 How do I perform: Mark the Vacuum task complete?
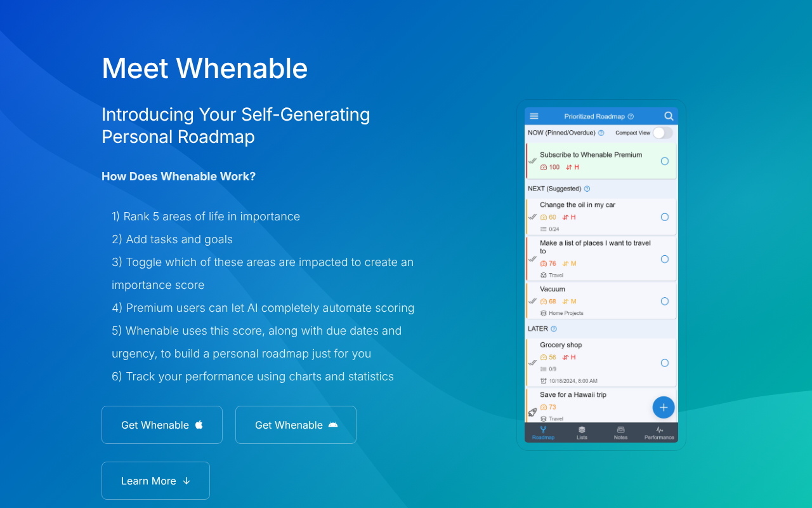pyautogui.click(x=665, y=300)
